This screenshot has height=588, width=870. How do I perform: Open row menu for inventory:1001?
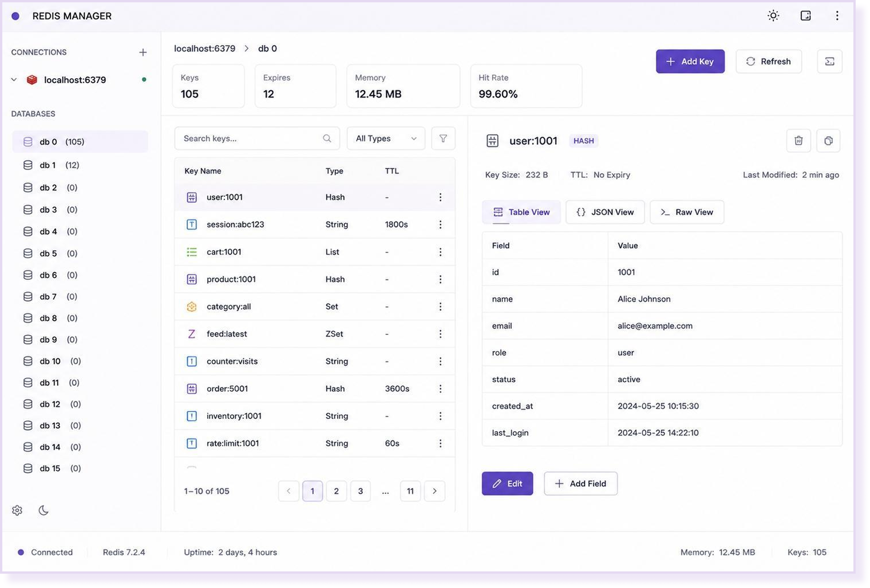coord(440,416)
